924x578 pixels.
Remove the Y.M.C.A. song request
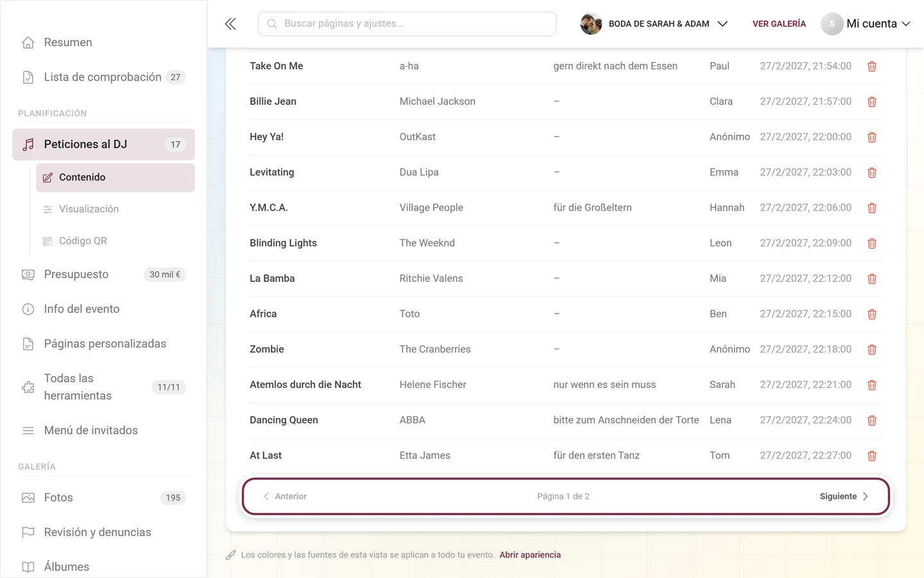pos(872,207)
